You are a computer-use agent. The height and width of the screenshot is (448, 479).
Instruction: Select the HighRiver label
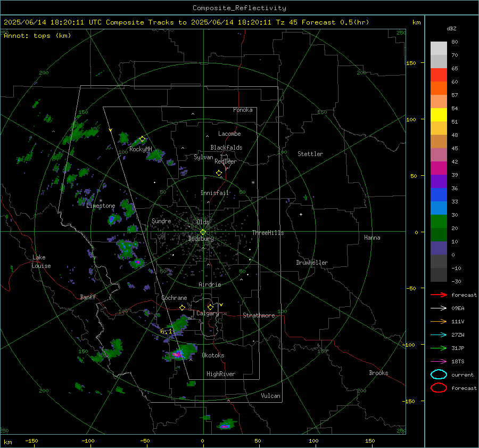pos(221,374)
